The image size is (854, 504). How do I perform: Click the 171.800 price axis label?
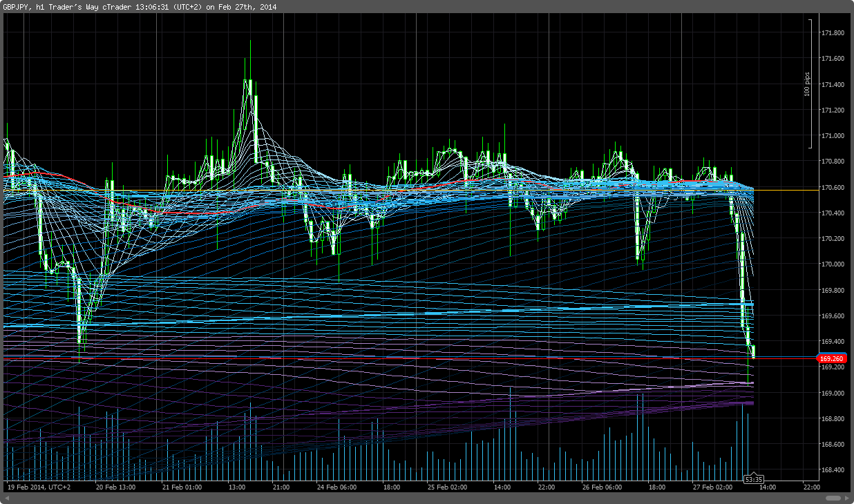831,33
